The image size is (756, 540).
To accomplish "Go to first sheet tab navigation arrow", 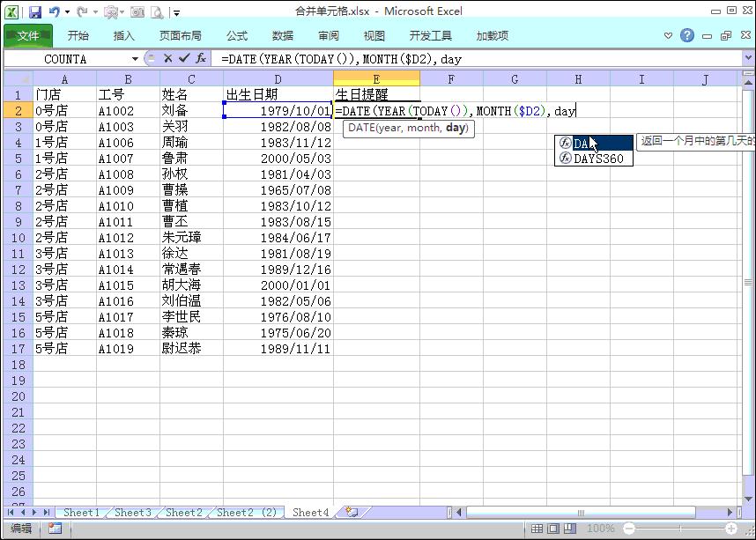I will tap(10, 513).
